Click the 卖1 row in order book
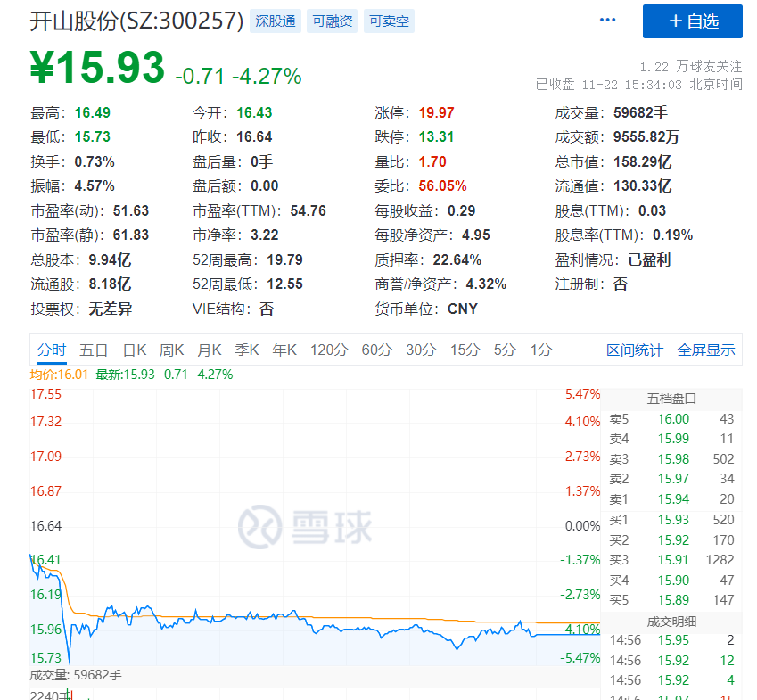Image resolution: width=757 pixels, height=700 pixels. click(671, 499)
